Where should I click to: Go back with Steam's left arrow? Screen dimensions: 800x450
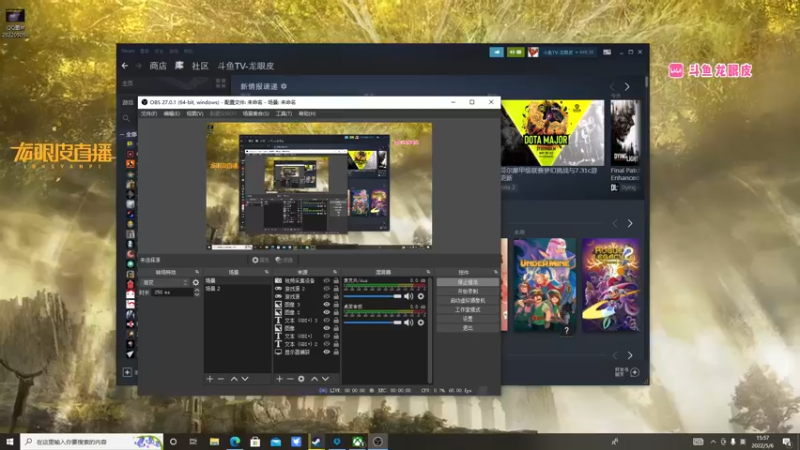[125, 66]
